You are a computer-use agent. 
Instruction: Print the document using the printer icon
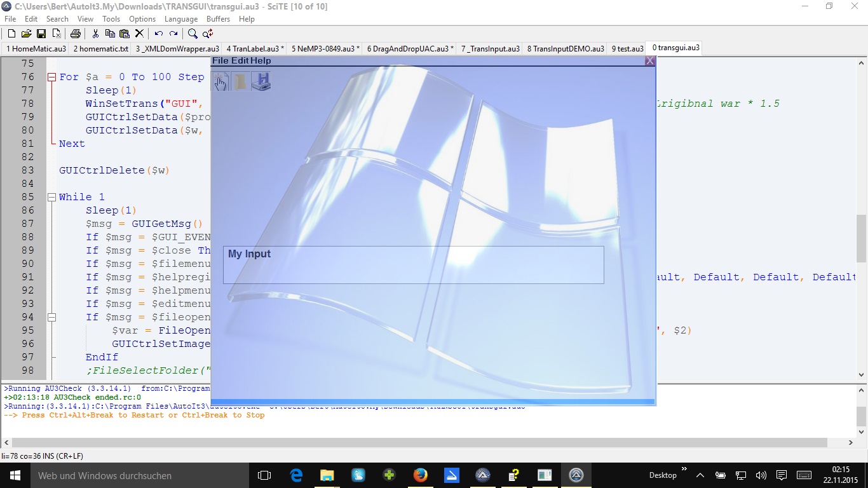point(75,34)
